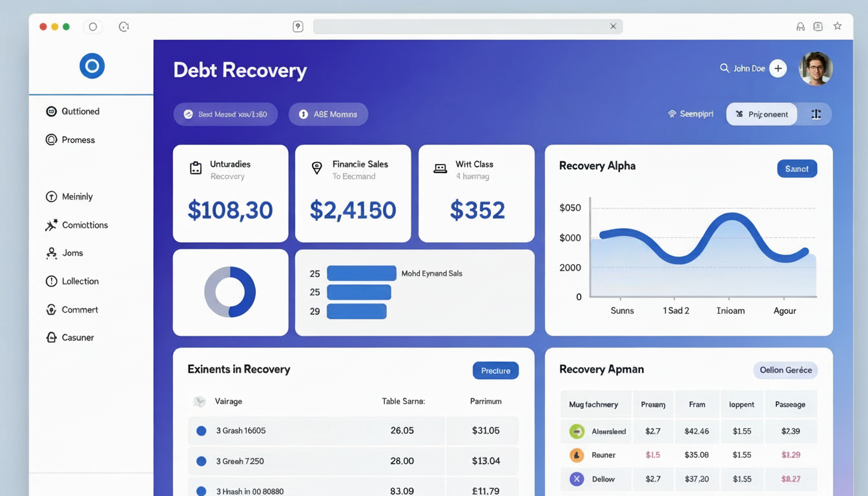Open the Sainot dropdown in Recovery Alpha
This screenshot has height=496, width=868.
coord(796,169)
